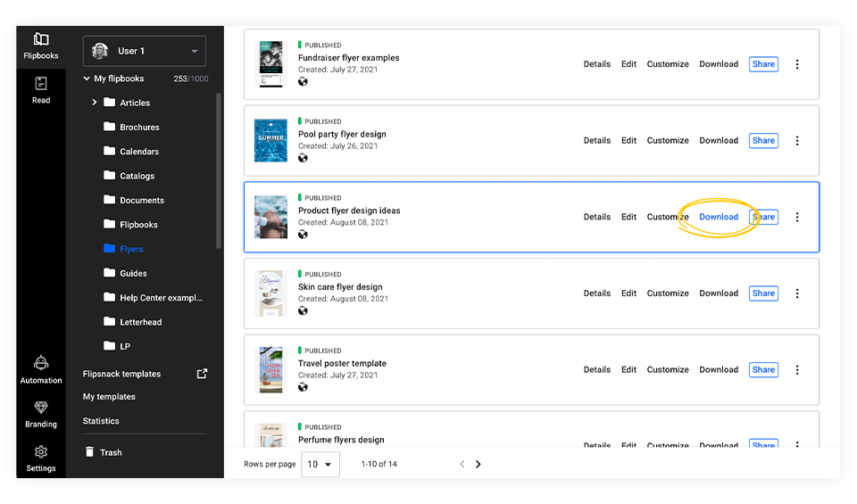
Task: Click external link icon beside Flipsnack templates
Action: pos(202,374)
